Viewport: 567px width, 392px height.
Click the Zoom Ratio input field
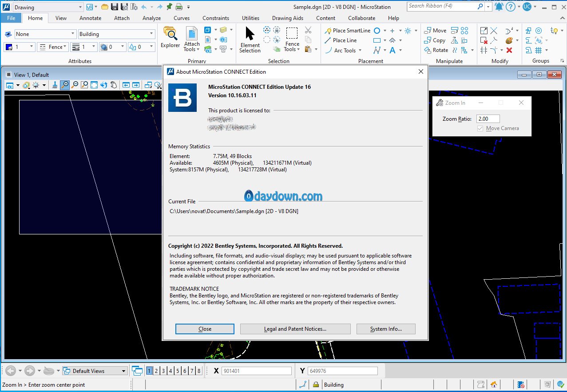point(488,119)
